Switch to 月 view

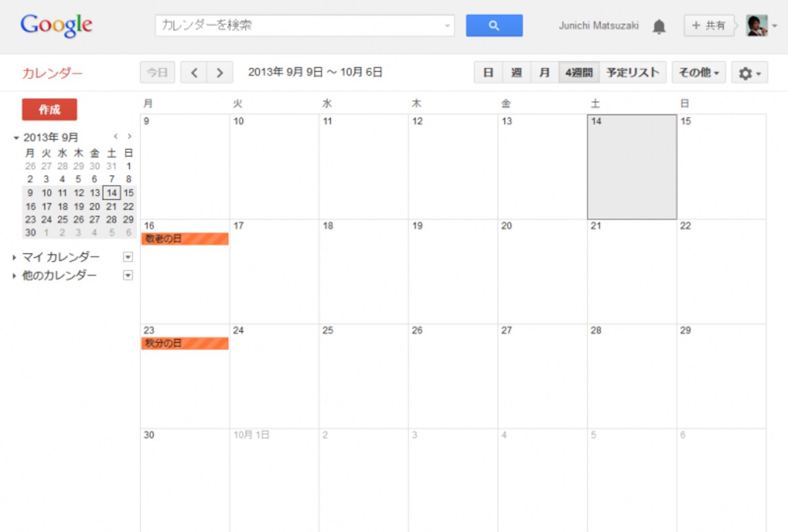544,73
